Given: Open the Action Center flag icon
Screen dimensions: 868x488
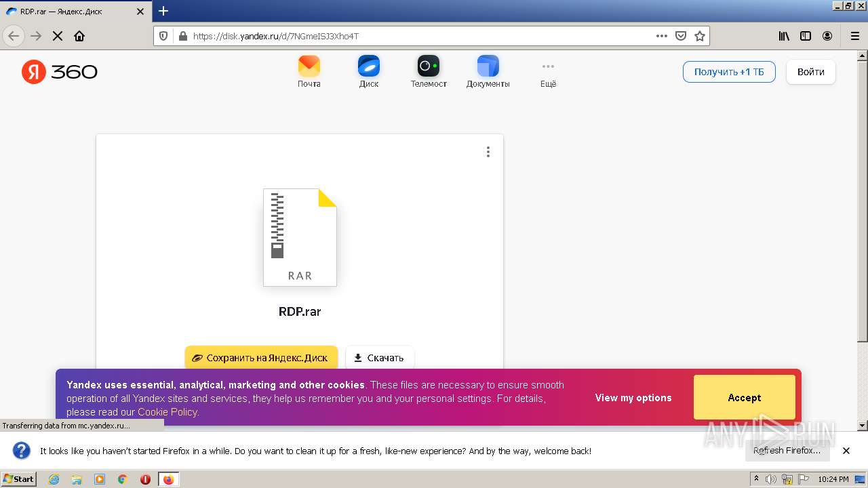Looking at the screenshot, I should point(802,479).
